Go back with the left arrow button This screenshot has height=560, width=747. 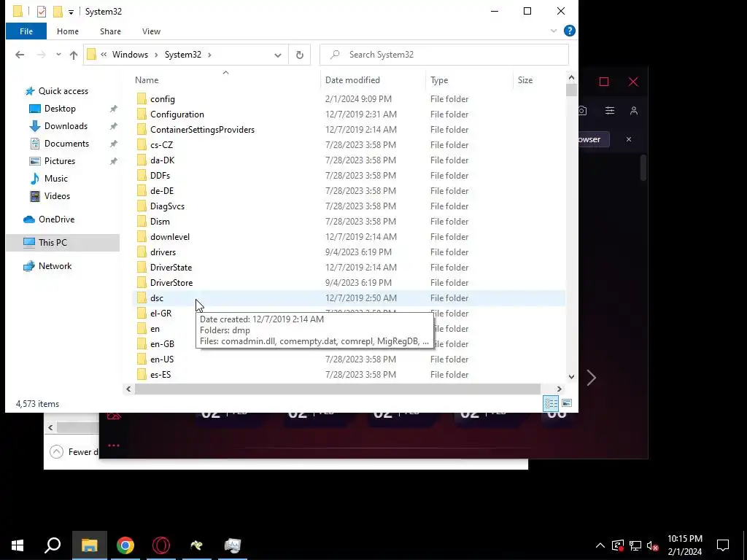click(x=20, y=55)
